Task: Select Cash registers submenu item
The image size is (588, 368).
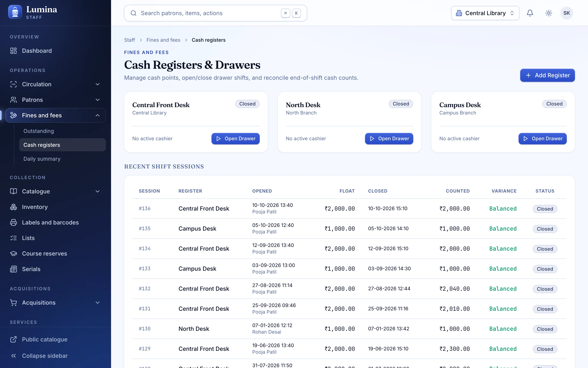Action: (x=62, y=145)
